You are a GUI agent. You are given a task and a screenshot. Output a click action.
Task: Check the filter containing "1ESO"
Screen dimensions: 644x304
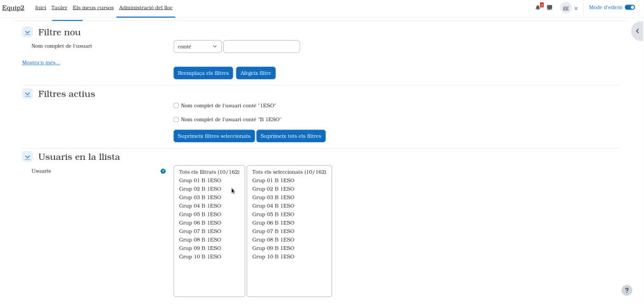[x=176, y=106]
